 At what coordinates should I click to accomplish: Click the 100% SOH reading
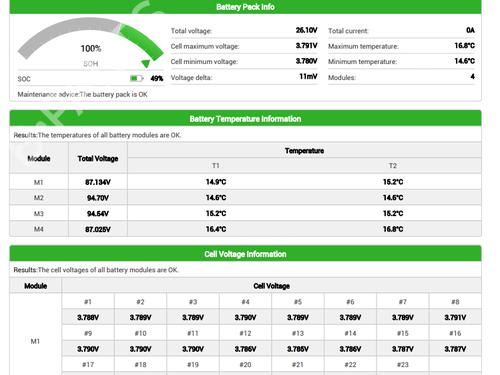pyautogui.click(x=91, y=49)
